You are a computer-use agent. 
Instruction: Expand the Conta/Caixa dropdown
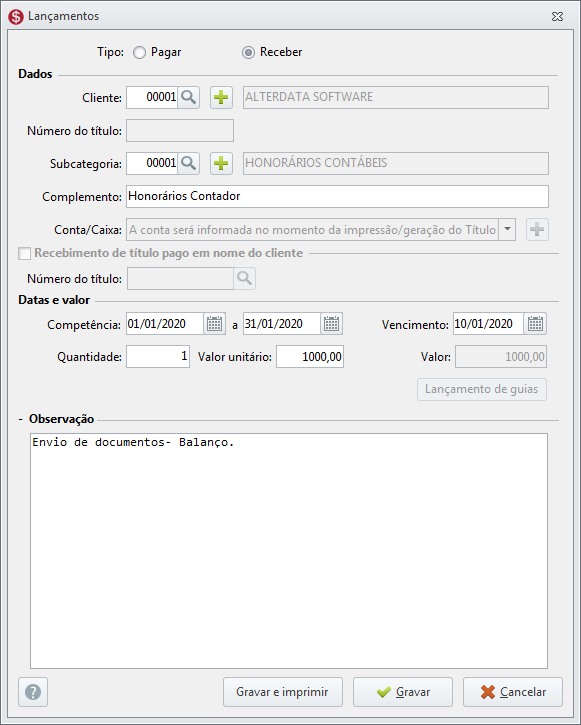[x=507, y=230]
